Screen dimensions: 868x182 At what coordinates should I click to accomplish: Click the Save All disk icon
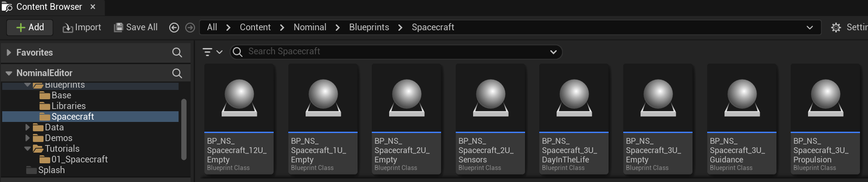click(x=118, y=28)
